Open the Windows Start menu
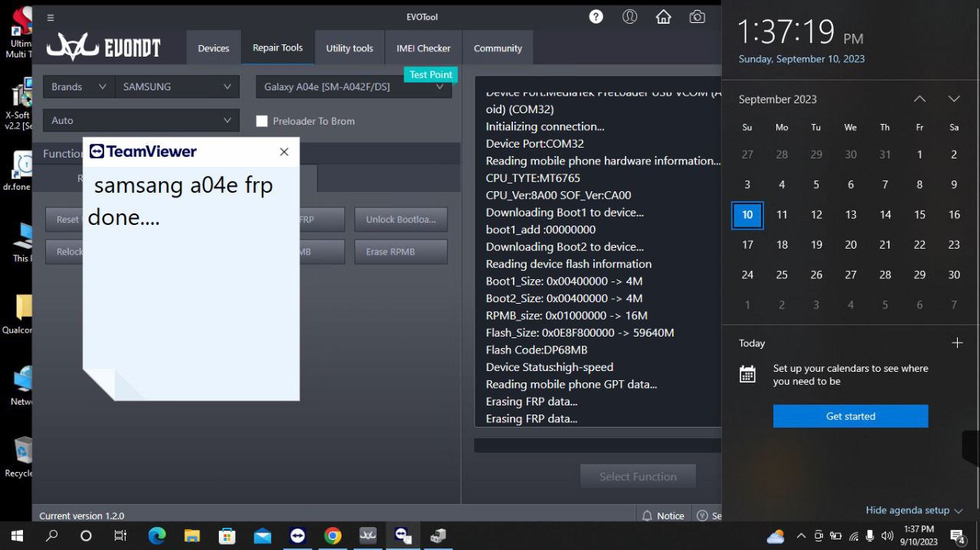 point(16,535)
